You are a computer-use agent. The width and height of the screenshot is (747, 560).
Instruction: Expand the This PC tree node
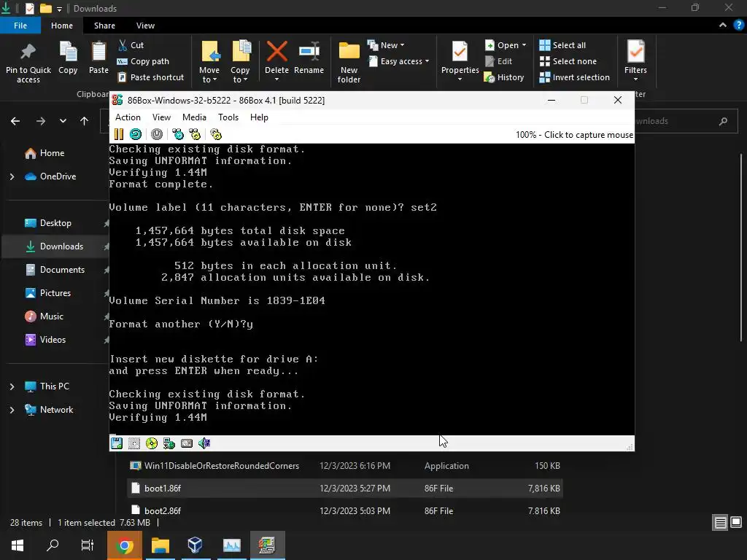(12, 386)
